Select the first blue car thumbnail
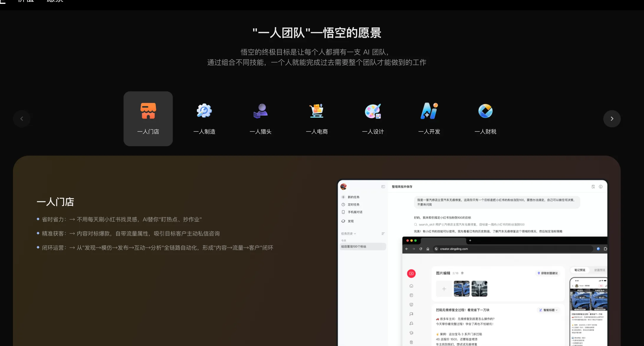The image size is (644, 346). pyautogui.click(x=462, y=289)
